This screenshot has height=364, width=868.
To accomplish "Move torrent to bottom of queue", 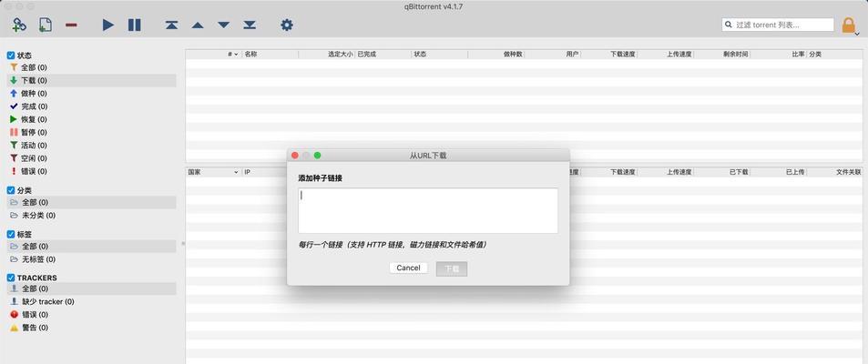I will (250, 25).
